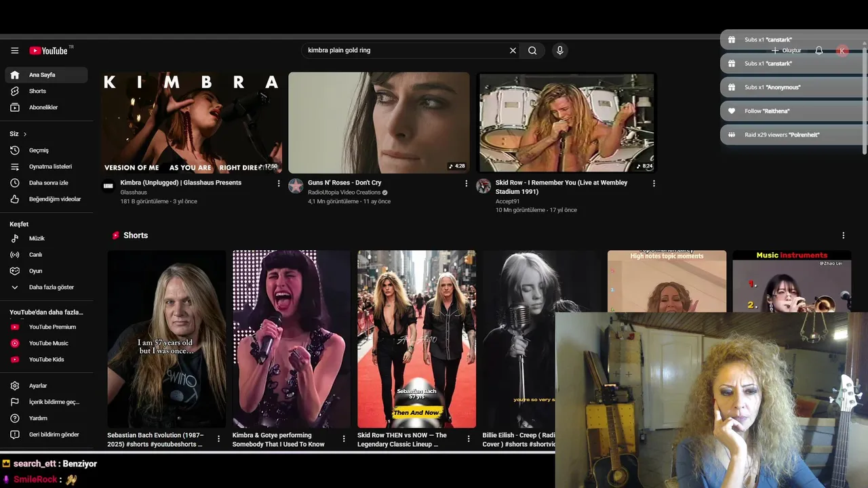
Task: Open Canlı live section
Action: pyautogui.click(x=46, y=255)
